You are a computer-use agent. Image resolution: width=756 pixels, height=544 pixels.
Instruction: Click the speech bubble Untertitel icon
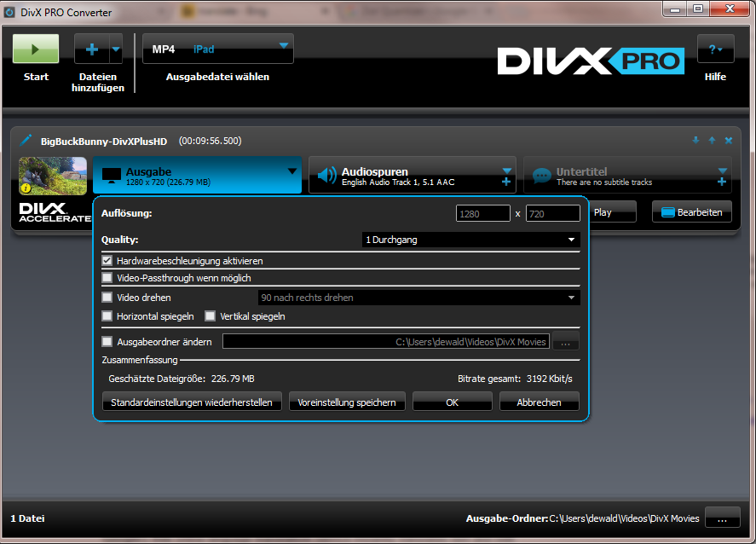pos(541,176)
